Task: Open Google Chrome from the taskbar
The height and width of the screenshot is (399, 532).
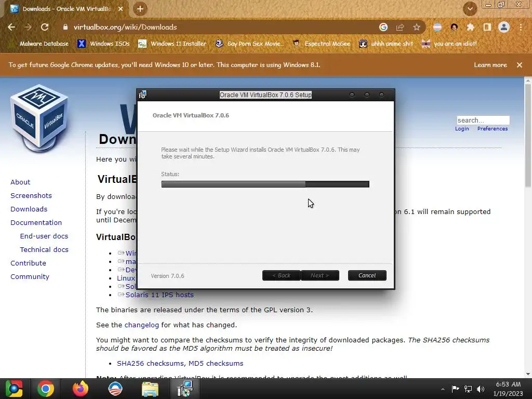Action: pos(46,389)
